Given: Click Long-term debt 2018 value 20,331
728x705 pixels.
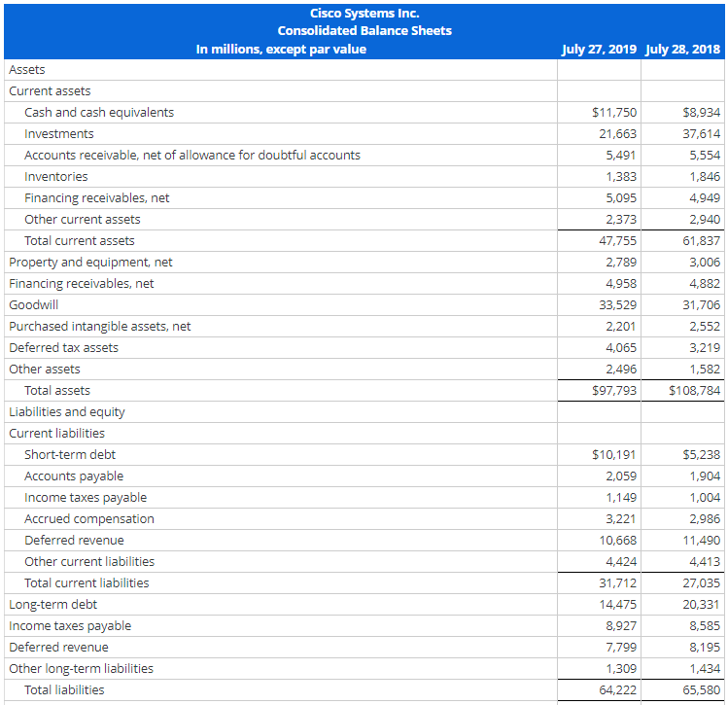Looking at the screenshot, I should click(x=701, y=604).
